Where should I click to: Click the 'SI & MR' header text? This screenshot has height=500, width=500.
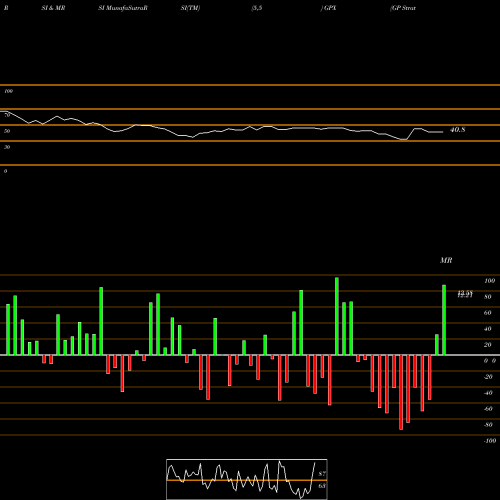coord(53,8)
